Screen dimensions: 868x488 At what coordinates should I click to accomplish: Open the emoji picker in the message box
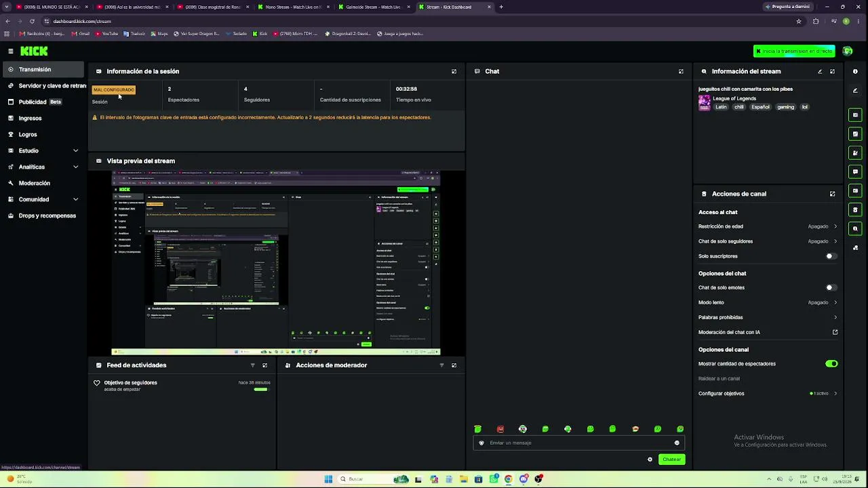pyautogui.click(x=677, y=443)
